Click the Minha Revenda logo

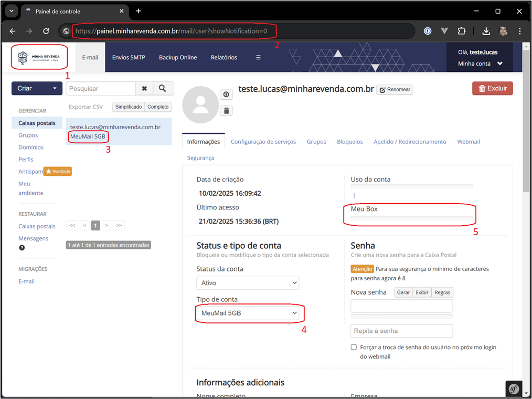coord(39,57)
